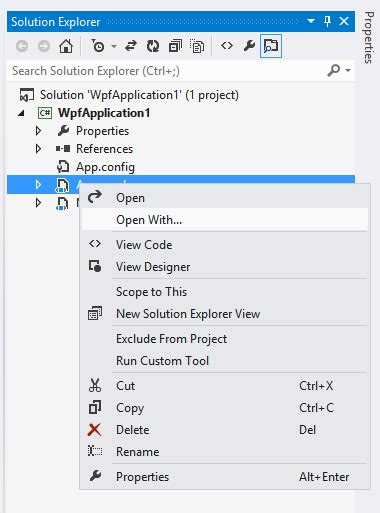
Task: Select Solution 'WpfApplication1' node
Action: [x=139, y=95]
